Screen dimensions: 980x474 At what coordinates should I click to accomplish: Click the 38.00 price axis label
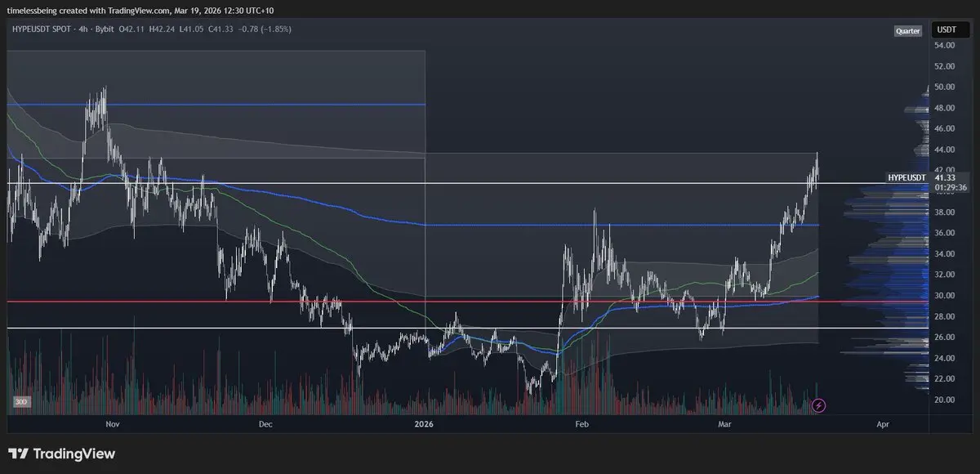click(945, 212)
